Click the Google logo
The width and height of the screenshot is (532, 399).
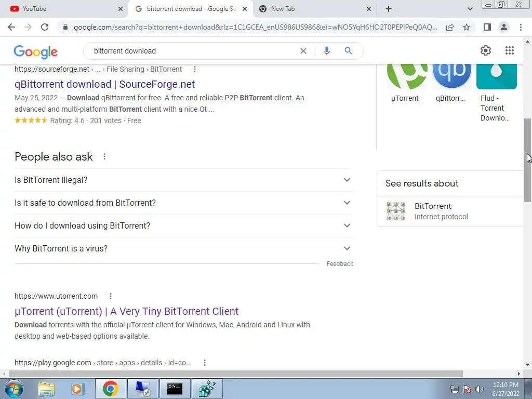tap(36, 51)
